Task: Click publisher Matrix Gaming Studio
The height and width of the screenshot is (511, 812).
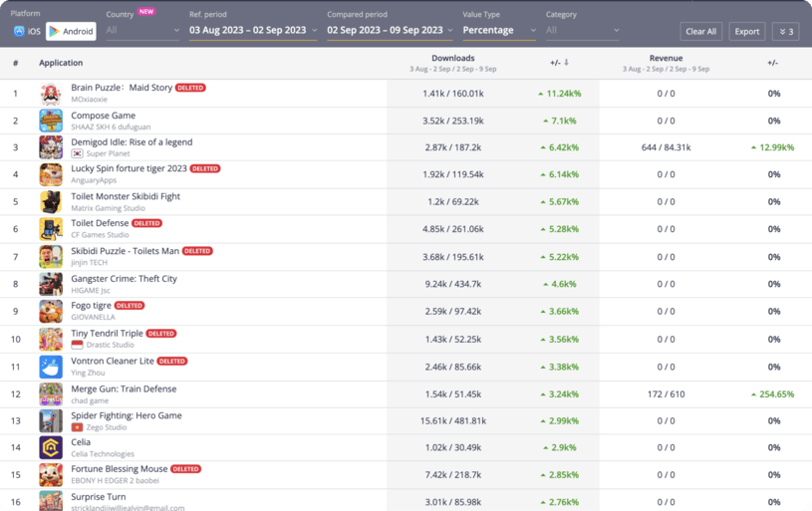Action: 108,208
